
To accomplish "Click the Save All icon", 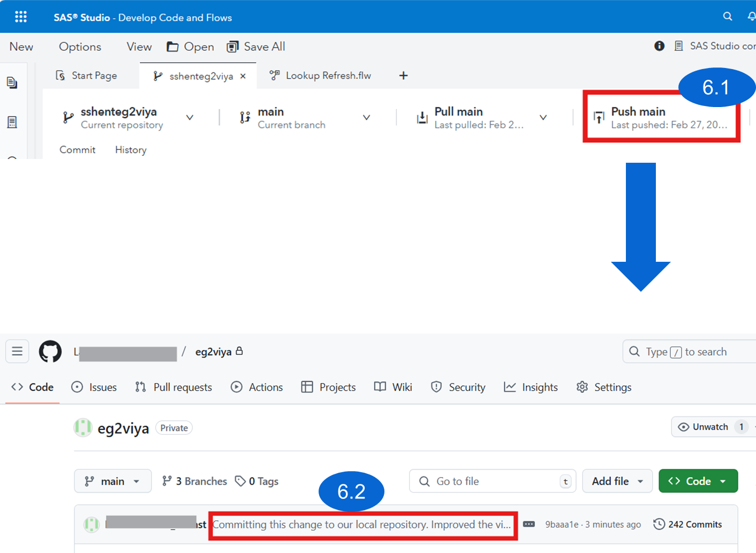I will pyautogui.click(x=232, y=47).
